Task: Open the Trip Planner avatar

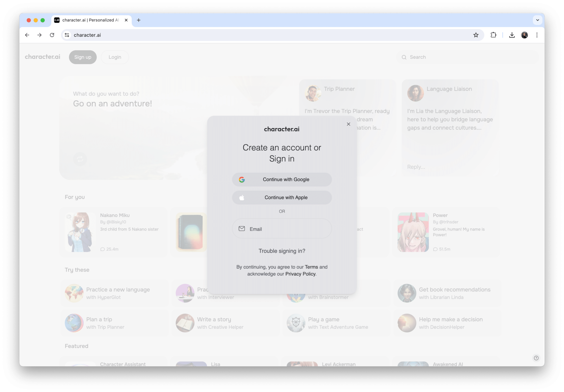Action: click(313, 93)
